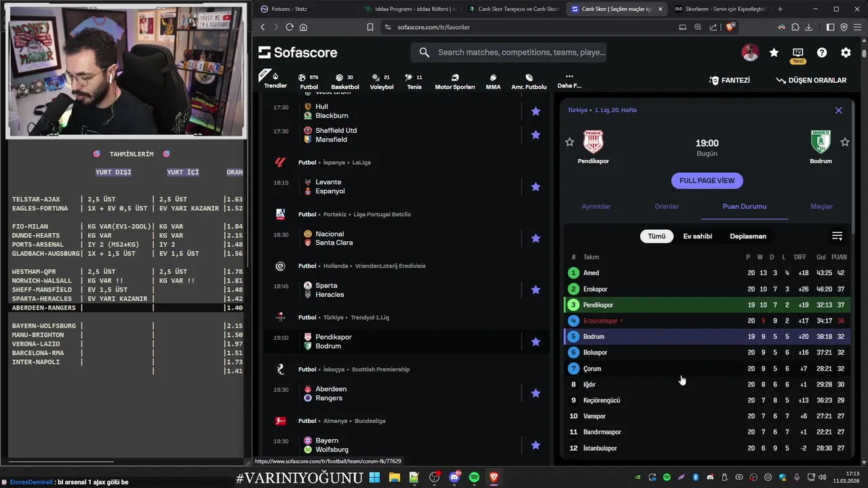Select the Voleybol sport icon
The width and height of the screenshot is (868, 488).
click(382, 81)
